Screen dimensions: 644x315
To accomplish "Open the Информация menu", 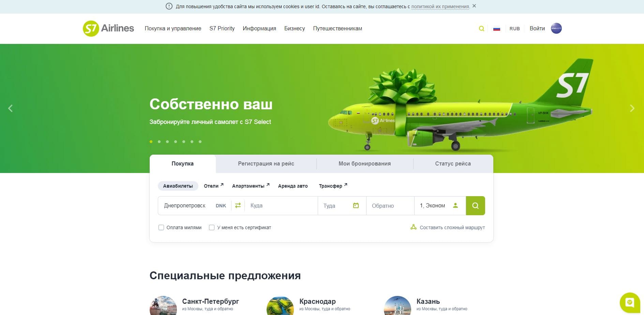I will pos(259,29).
